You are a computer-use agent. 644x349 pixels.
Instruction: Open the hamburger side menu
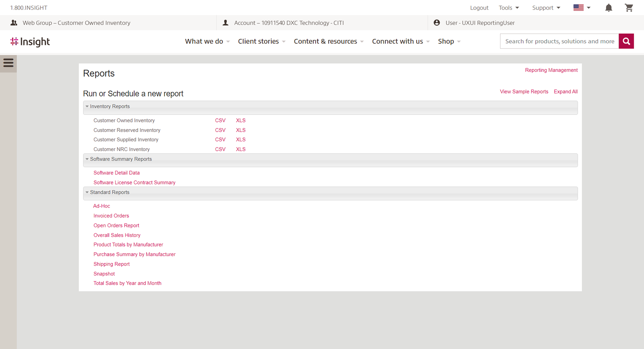8,63
